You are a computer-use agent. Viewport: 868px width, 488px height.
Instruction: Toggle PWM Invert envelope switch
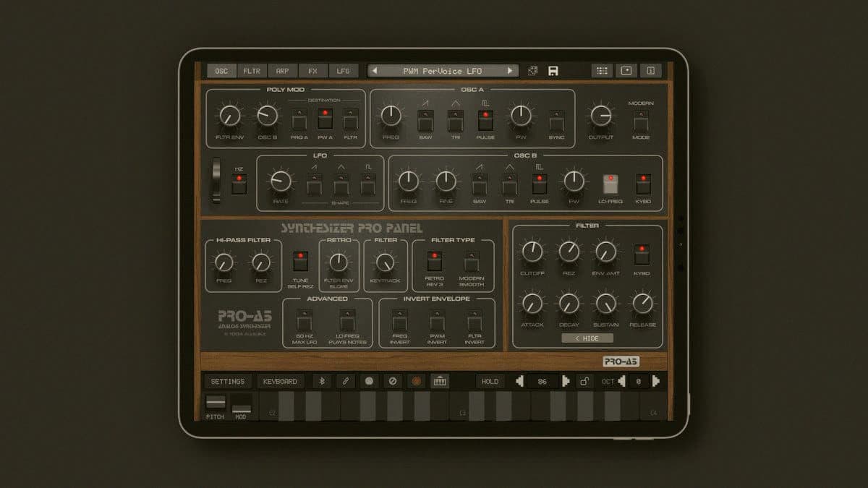tap(437, 321)
